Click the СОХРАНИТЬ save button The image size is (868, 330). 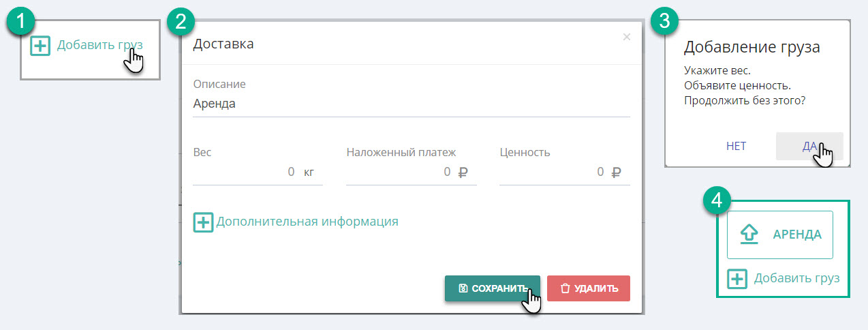[x=492, y=288]
